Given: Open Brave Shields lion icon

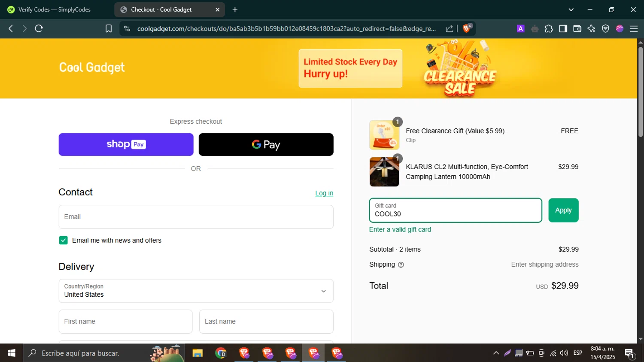Looking at the screenshot, I should point(467,28).
